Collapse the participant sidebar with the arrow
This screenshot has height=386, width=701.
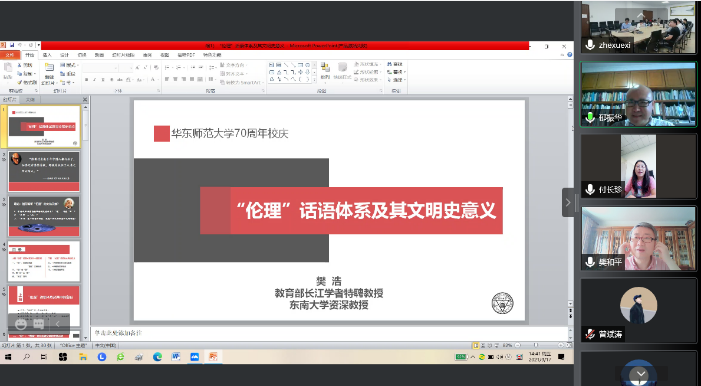568,203
